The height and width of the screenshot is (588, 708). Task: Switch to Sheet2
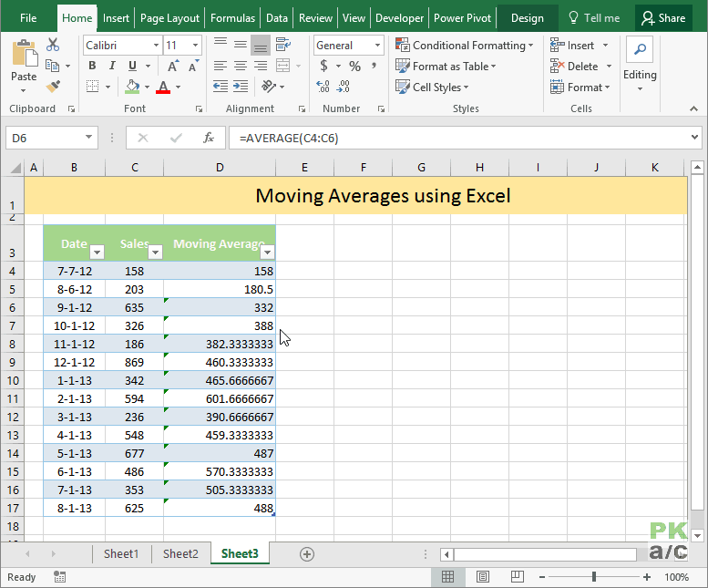(180, 553)
